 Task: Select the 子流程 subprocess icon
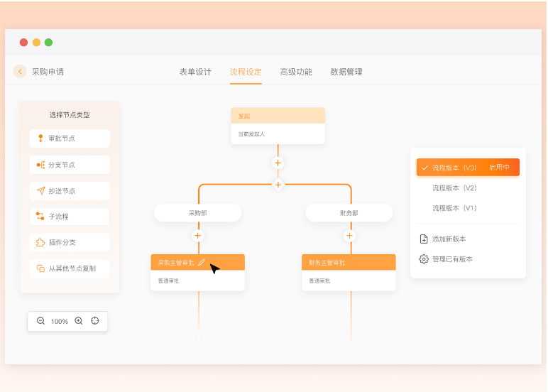40,217
